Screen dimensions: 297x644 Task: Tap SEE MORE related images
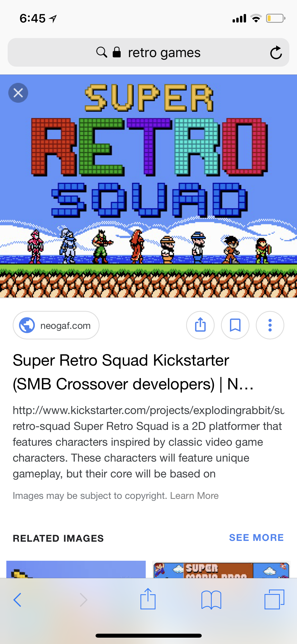tap(256, 538)
